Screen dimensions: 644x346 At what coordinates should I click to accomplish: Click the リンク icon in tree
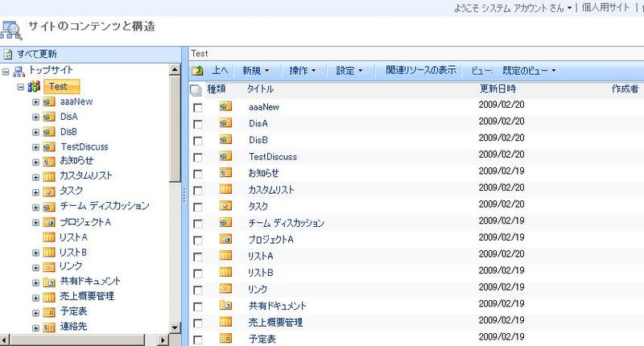coord(49,267)
